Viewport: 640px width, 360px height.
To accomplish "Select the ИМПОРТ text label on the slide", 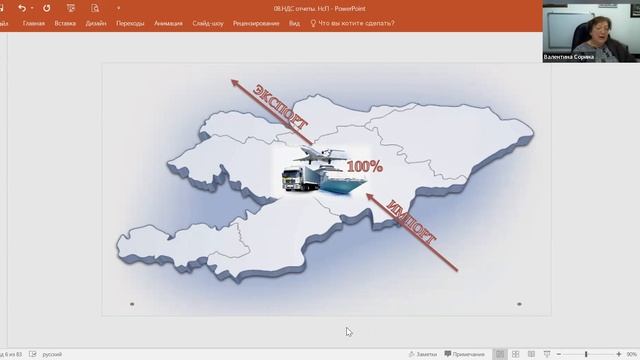I will point(411,222).
